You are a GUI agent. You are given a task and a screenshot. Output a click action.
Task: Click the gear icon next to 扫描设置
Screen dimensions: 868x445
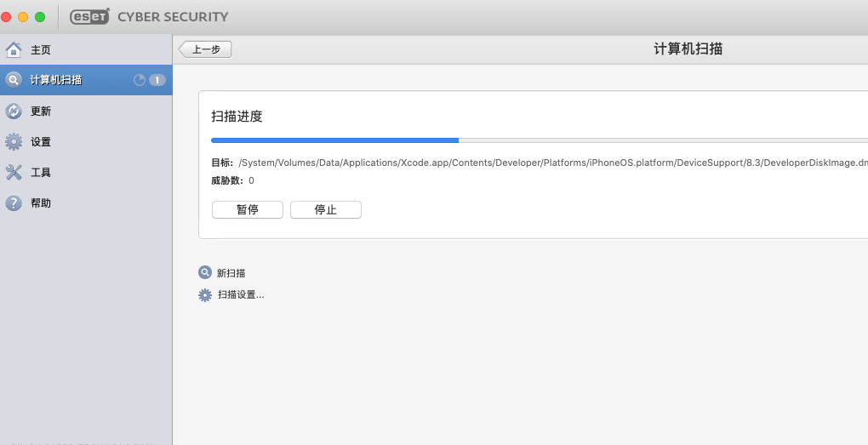point(205,295)
